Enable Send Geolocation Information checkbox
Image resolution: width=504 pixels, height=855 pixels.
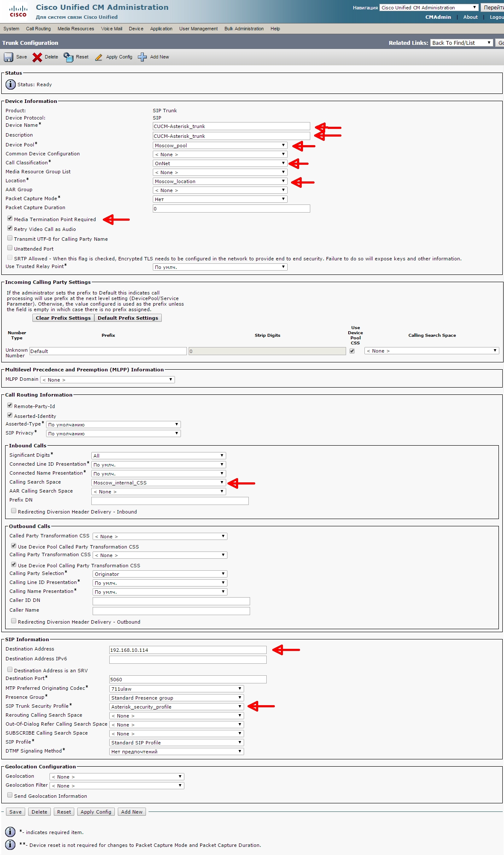(x=10, y=795)
